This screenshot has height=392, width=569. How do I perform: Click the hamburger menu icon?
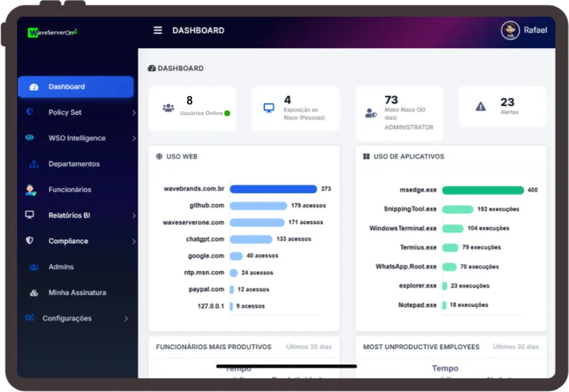pyautogui.click(x=157, y=30)
